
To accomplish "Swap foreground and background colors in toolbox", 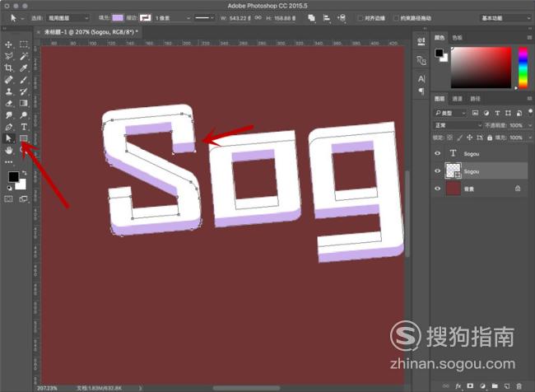I will (x=25, y=173).
